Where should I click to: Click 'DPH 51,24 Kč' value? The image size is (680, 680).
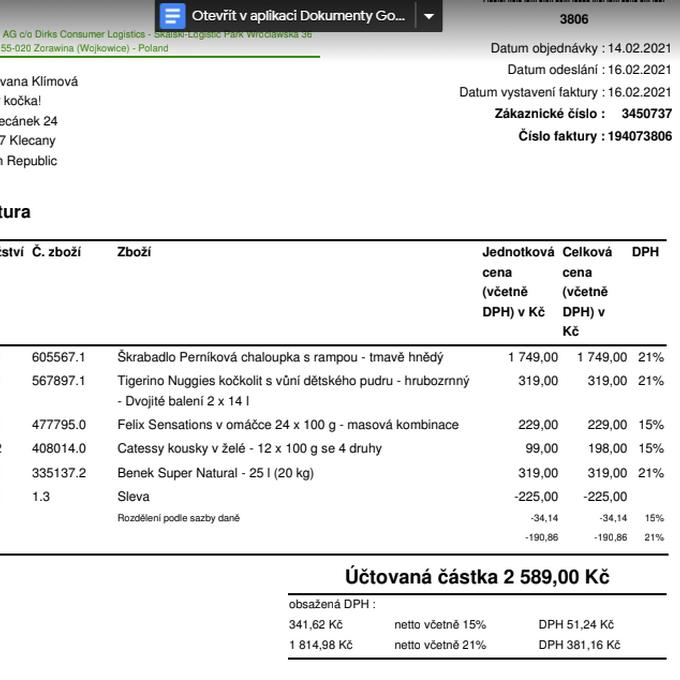coord(576,624)
